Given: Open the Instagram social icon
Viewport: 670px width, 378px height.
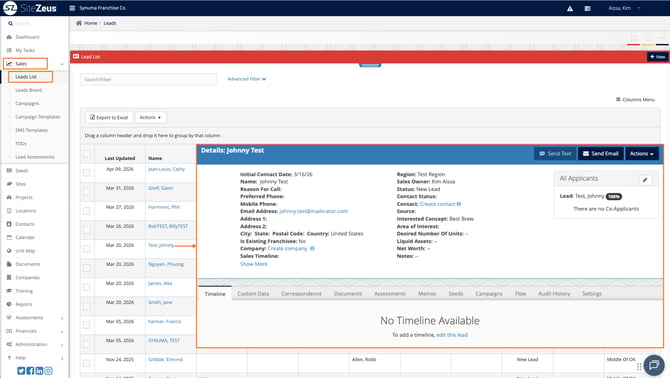Looking at the screenshot, I should pyautogui.click(x=48, y=371).
